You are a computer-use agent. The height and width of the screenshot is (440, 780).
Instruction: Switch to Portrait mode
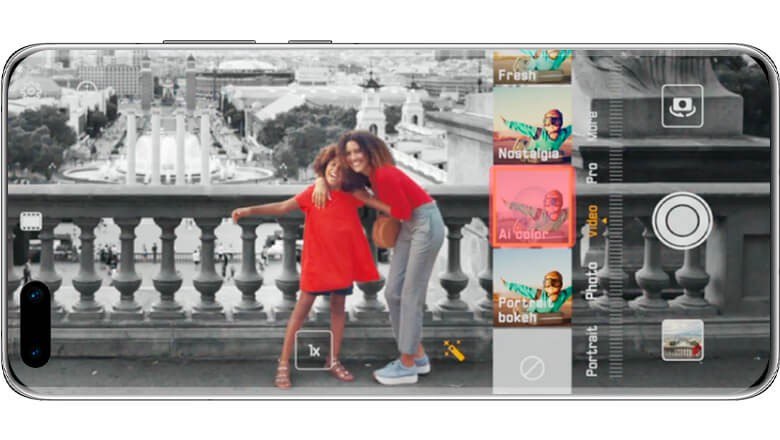point(591,351)
